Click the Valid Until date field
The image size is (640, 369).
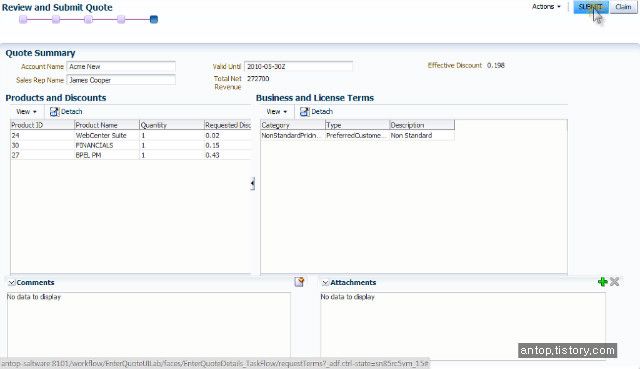(298, 67)
